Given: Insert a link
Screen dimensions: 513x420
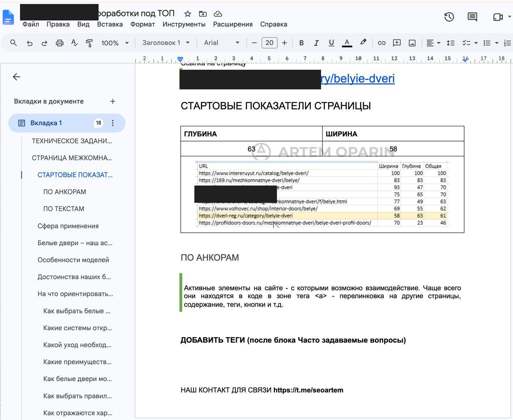Looking at the screenshot, I should click(x=382, y=43).
